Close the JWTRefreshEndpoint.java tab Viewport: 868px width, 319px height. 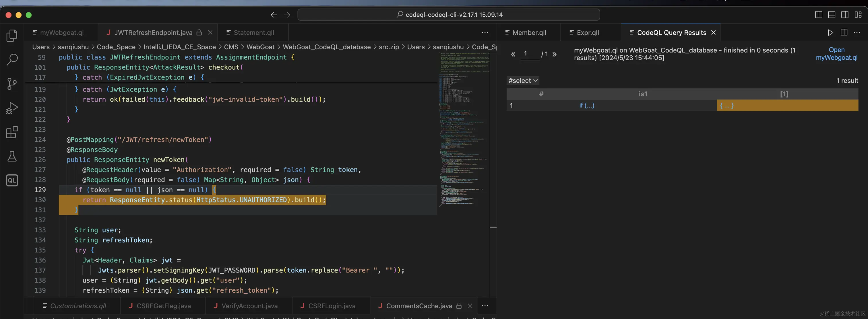point(210,33)
